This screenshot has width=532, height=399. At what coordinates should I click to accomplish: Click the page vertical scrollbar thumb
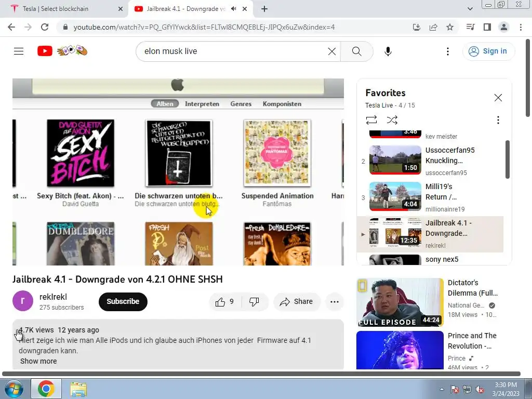(528, 78)
